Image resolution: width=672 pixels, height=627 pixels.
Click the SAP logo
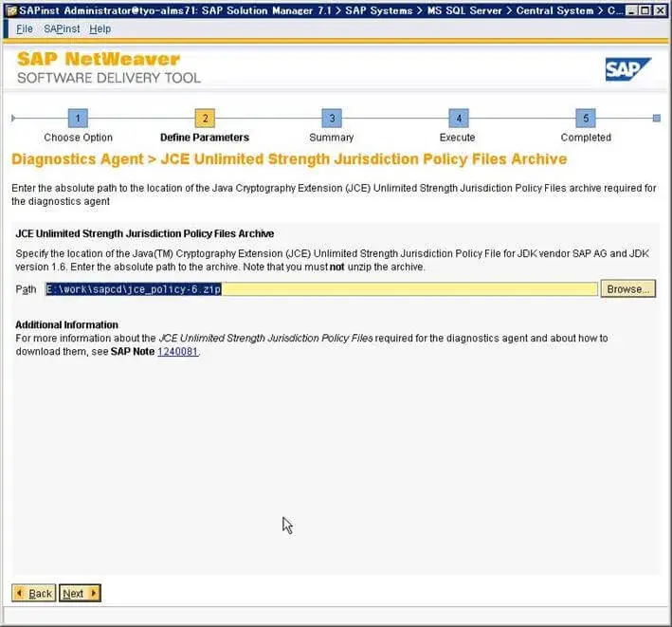tap(627, 69)
